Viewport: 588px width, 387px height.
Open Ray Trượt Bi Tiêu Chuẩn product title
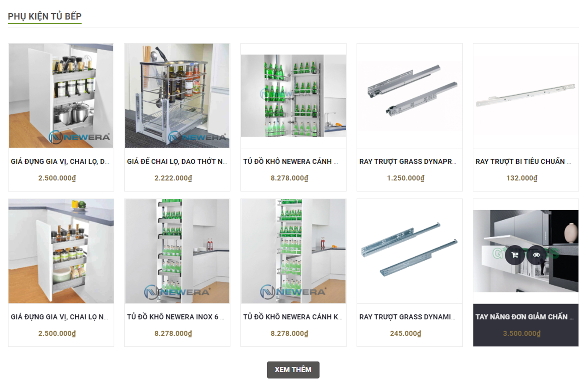(523, 162)
